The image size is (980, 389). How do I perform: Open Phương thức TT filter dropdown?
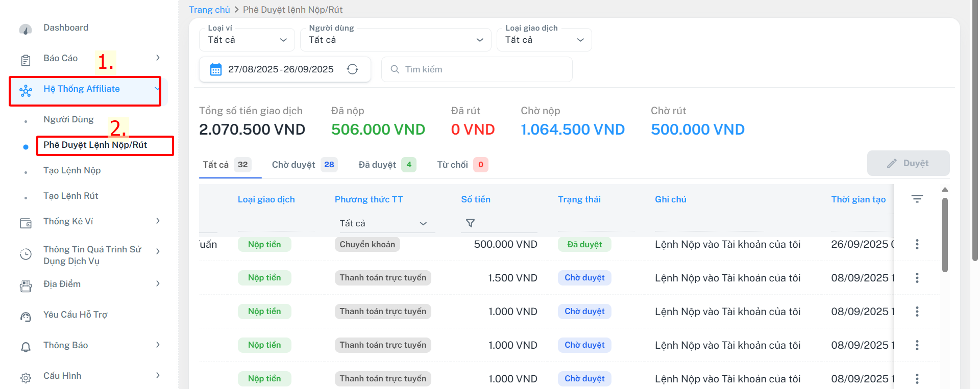383,223
